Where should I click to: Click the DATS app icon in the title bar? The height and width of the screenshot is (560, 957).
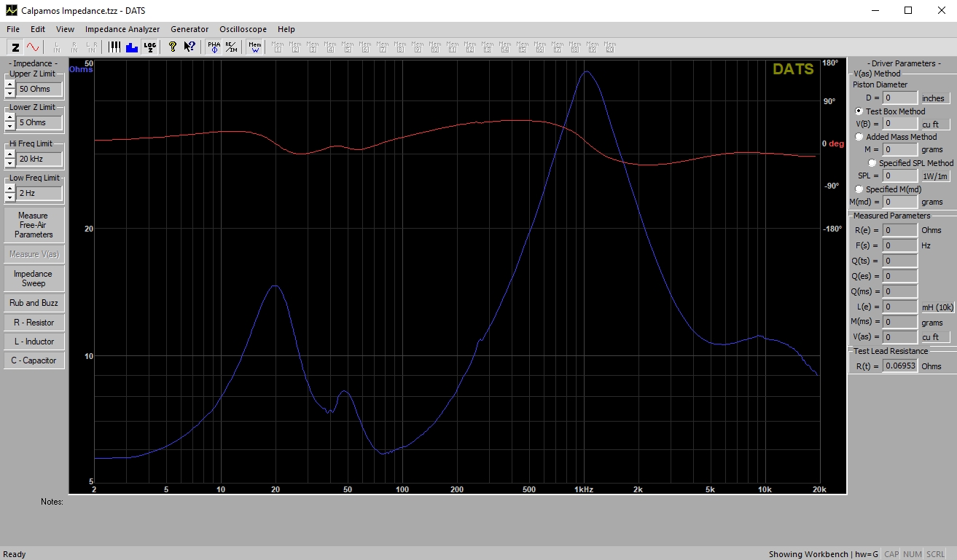coord(11,10)
